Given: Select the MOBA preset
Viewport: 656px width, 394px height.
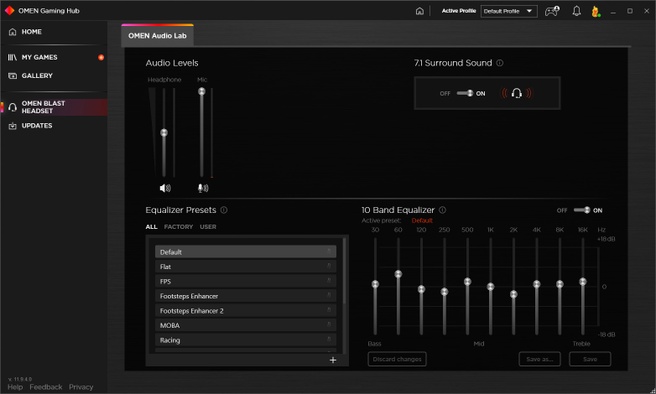Looking at the screenshot, I should coord(246,325).
